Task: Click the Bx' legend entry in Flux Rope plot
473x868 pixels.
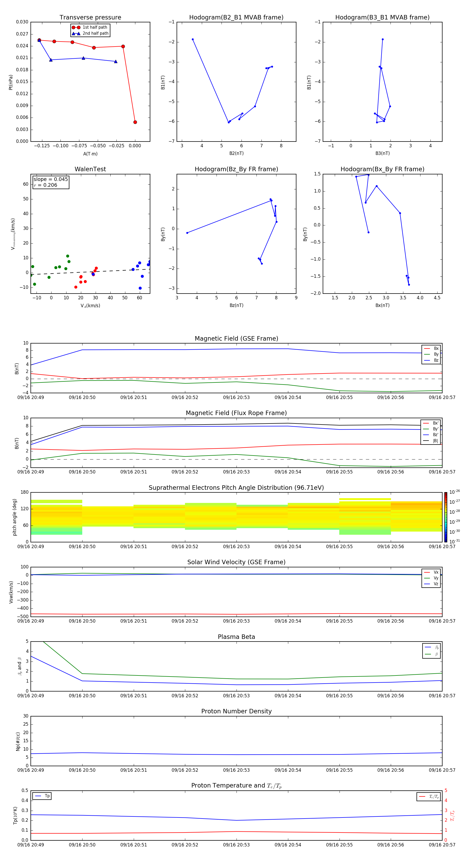Action: click(431, 423)
